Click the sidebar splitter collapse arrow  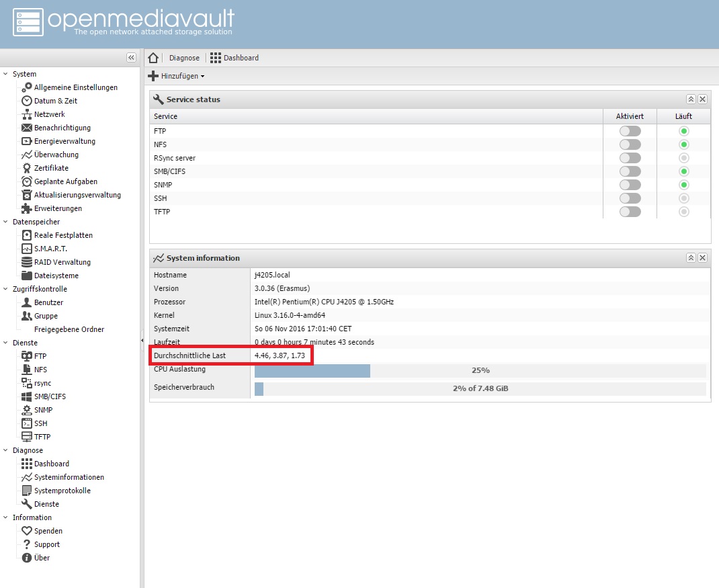142,340
